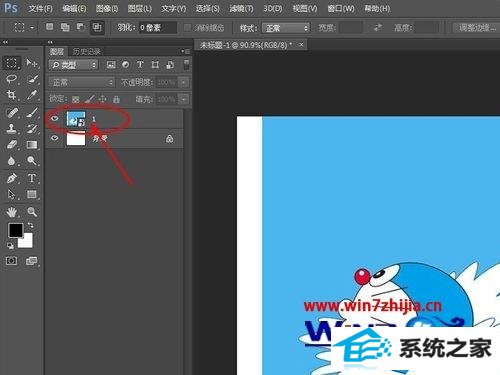Filter layers by shape layers icon
Image resolution: width=500 pixels, height=375 pixels.
[155, 65]
